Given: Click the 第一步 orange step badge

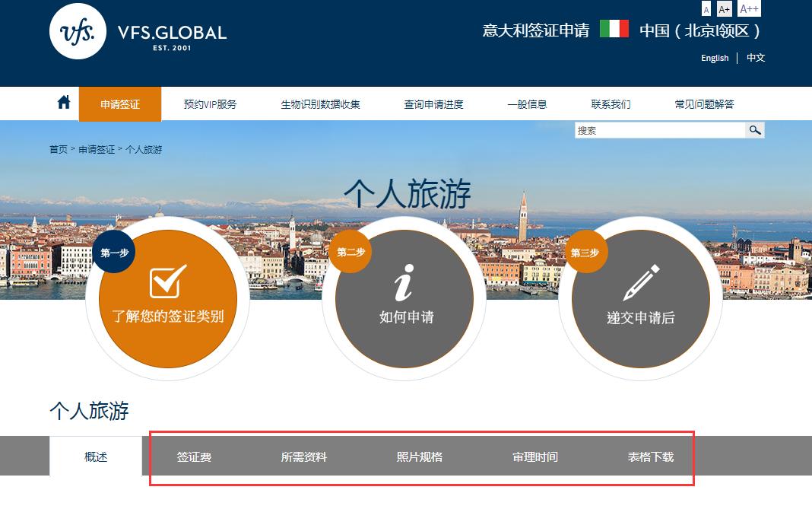Looking at the screenshot, I should 115,251.
